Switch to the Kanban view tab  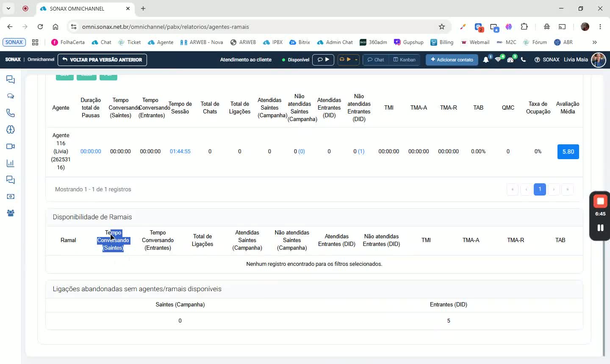click(x=405, y=60)
